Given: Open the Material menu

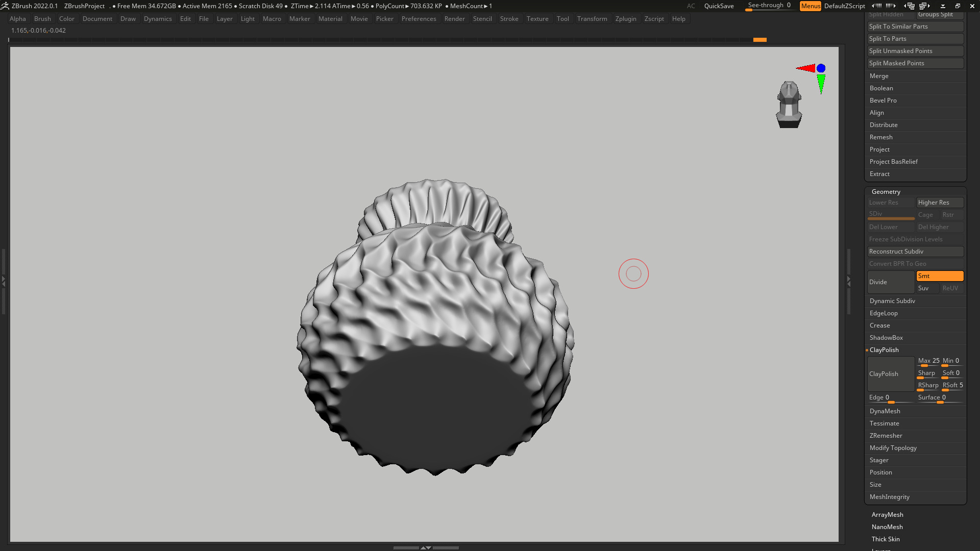Looking at the screenshot, I should (x=330, y=19).
